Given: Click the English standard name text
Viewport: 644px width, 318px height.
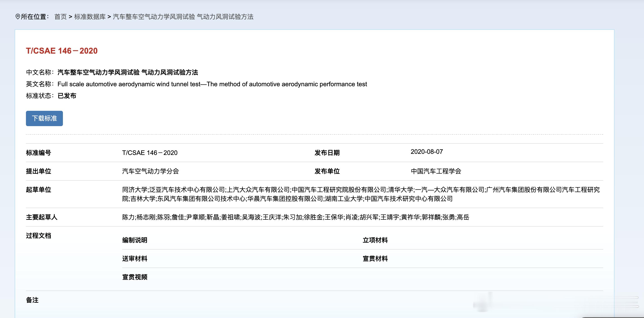Looking at the screenshot, I should pos(212,84).
